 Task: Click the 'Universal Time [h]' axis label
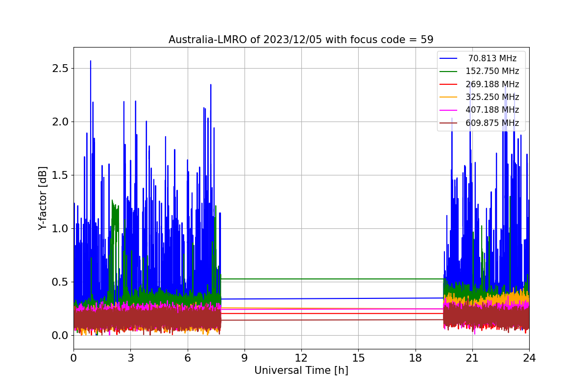coord(301,371)
